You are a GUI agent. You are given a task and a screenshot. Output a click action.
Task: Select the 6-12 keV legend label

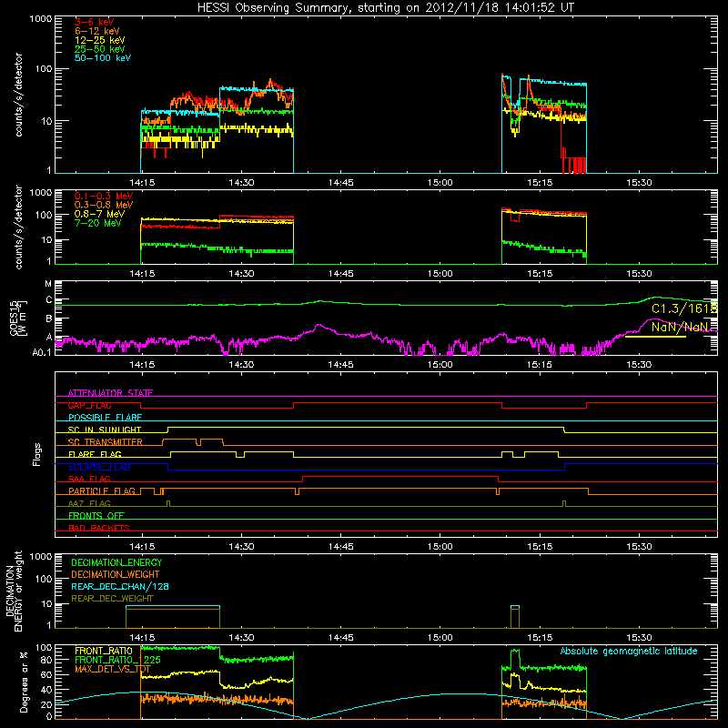coord(97,31)
